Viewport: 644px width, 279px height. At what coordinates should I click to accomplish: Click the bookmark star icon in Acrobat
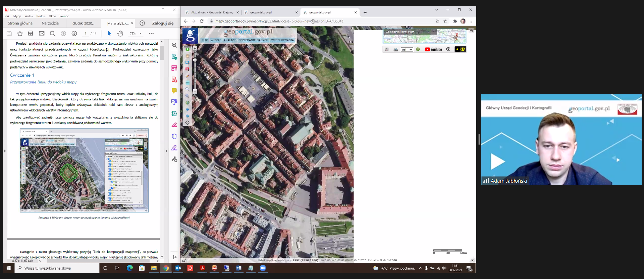coord(20,33)
